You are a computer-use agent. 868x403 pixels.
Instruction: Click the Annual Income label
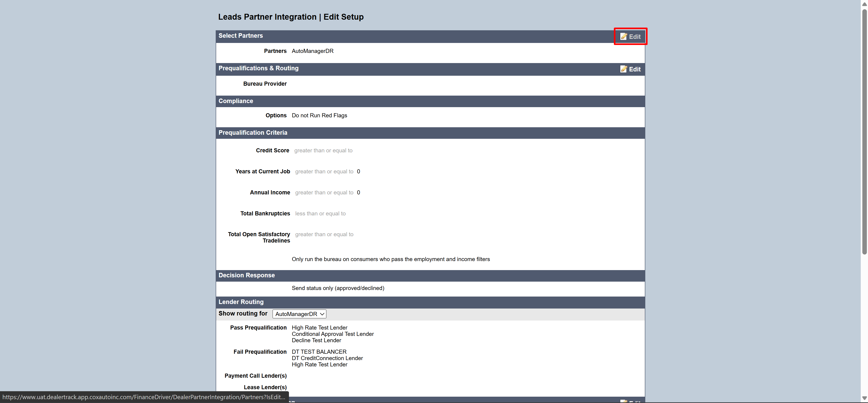click(270, 192)
